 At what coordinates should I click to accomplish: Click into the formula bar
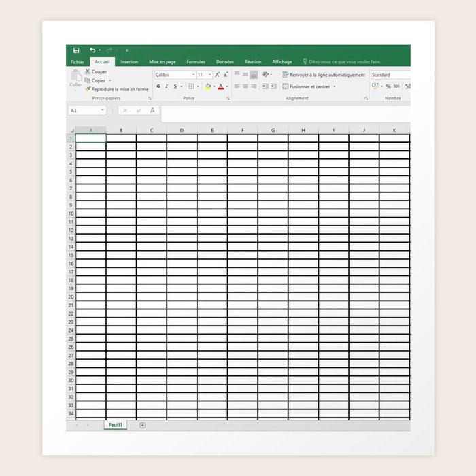pyautogui.click(x=286, y=114)
